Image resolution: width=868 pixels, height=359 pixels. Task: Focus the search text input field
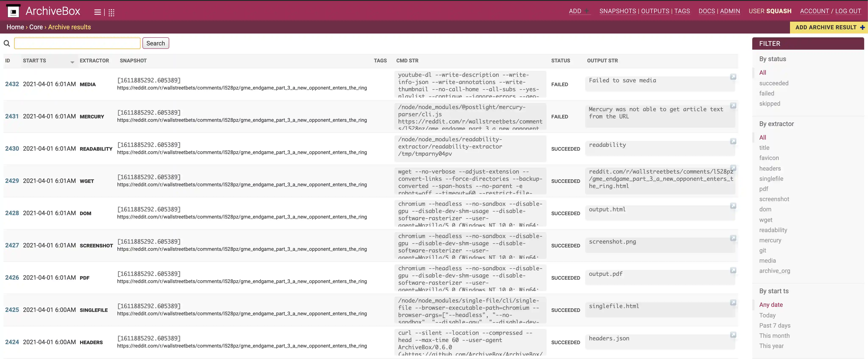click(x=77, y=43)
